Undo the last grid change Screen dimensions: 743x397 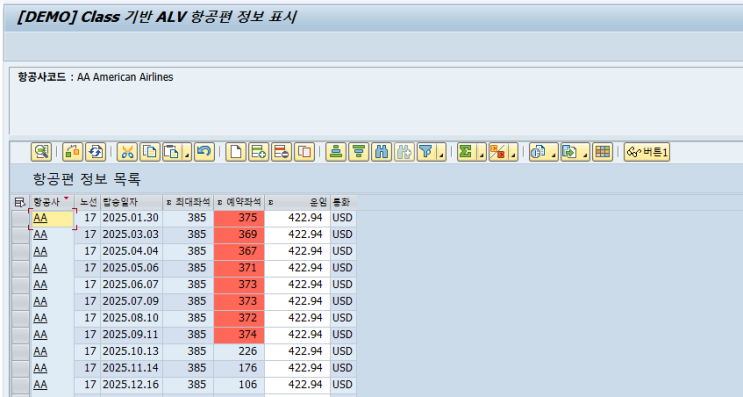tap(204, 152)
